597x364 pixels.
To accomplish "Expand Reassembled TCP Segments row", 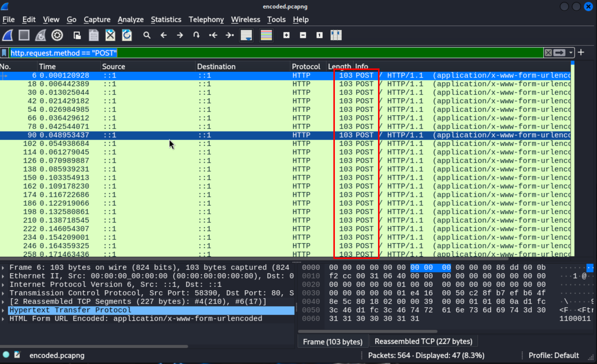I will (3, 302).
